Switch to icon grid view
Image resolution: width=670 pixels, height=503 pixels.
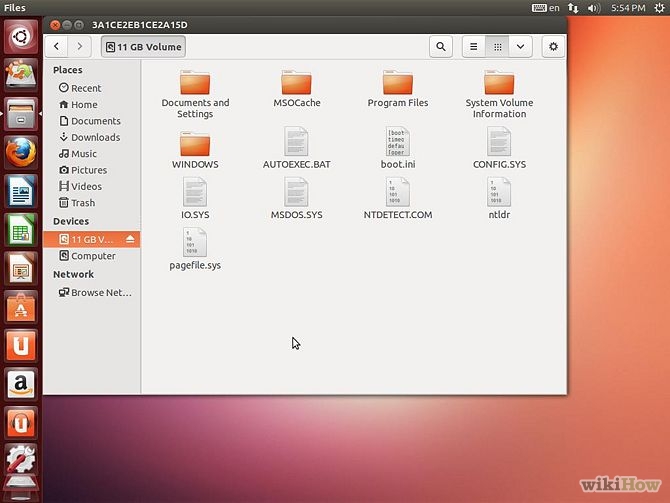click(497, 47)
